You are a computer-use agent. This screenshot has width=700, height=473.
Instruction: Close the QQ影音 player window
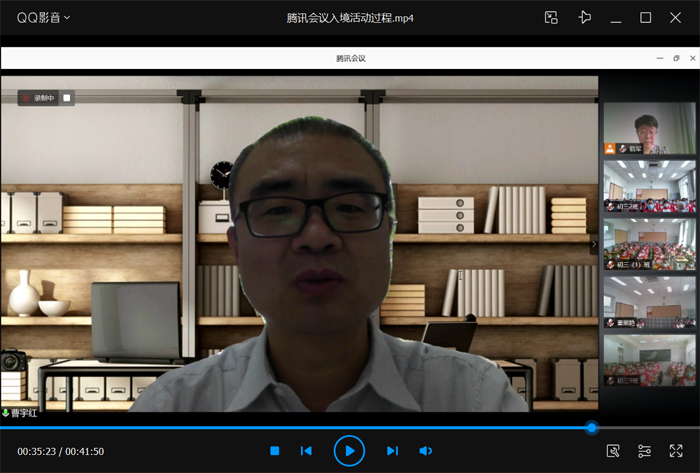pyautogui.click(x=675, y=18)
